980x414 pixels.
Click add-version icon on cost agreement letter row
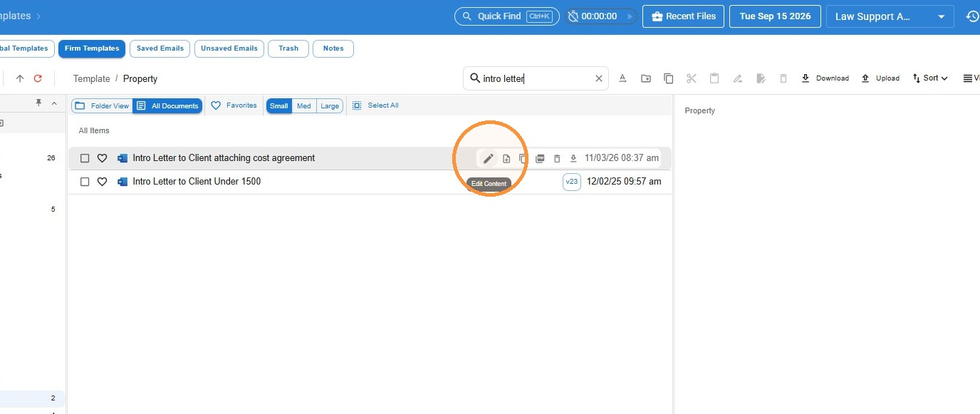[x=506, y=158]
